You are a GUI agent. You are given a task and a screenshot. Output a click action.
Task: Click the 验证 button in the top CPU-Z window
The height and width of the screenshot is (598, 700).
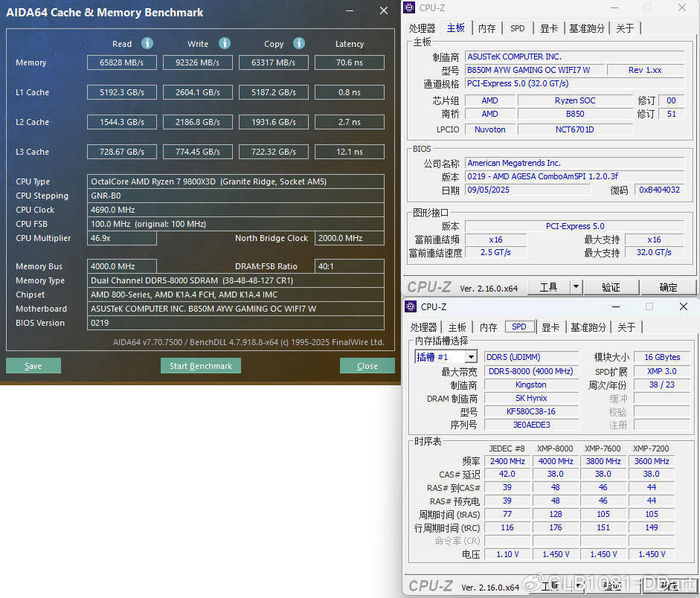point(611,288)
